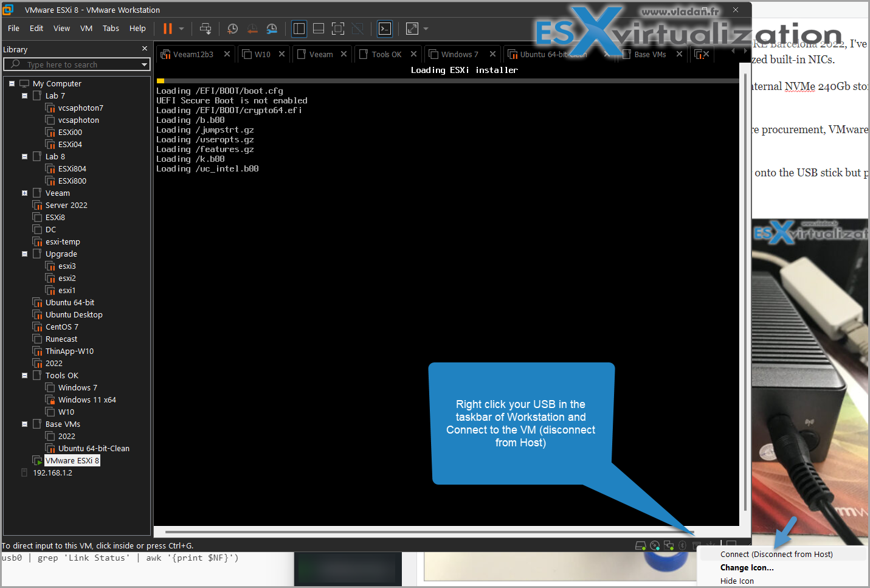Select ESXi04 VM in the library

70,145
